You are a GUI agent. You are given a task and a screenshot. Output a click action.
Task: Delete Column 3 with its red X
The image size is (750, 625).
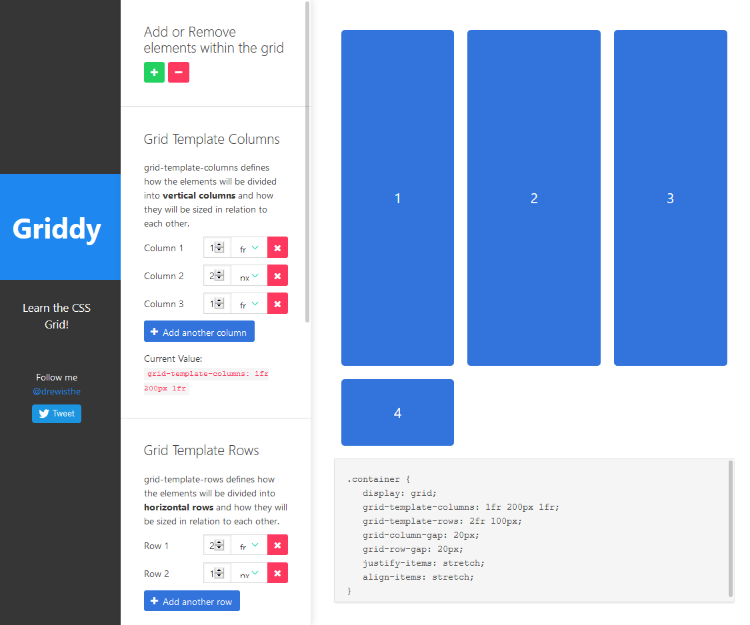click(x=278, y=304)
